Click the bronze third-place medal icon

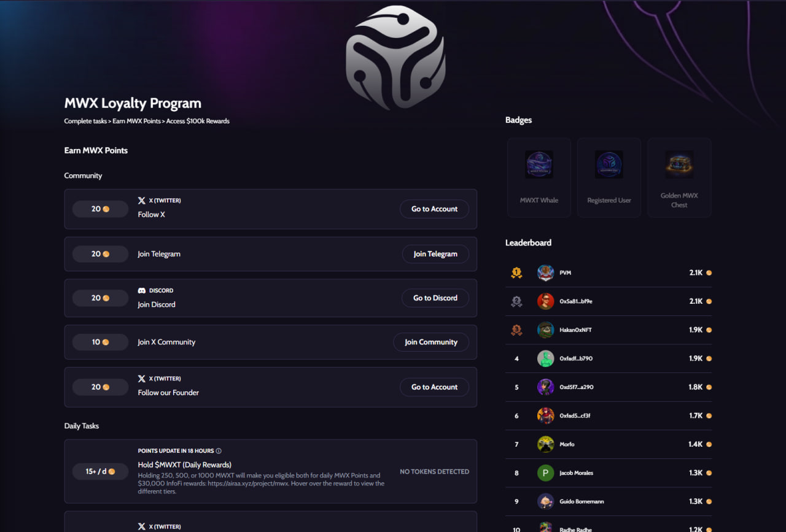[x=516, y=330]
